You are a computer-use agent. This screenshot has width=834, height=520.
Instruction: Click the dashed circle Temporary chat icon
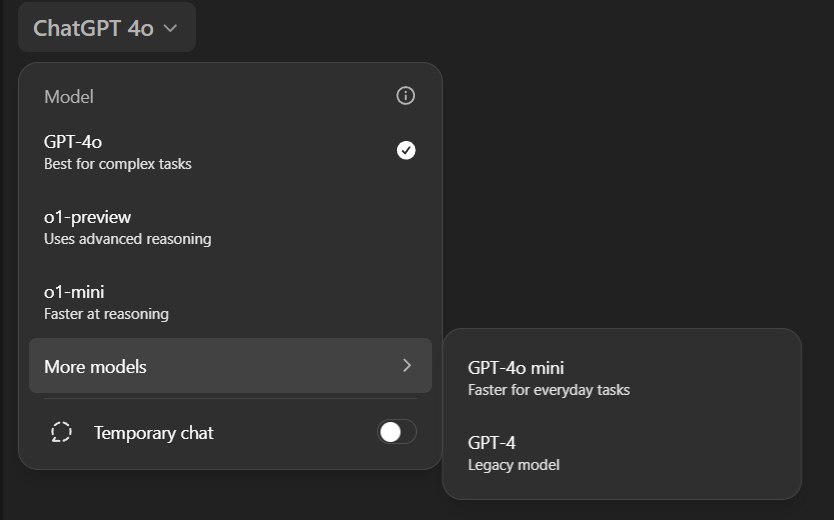point(61,432)
